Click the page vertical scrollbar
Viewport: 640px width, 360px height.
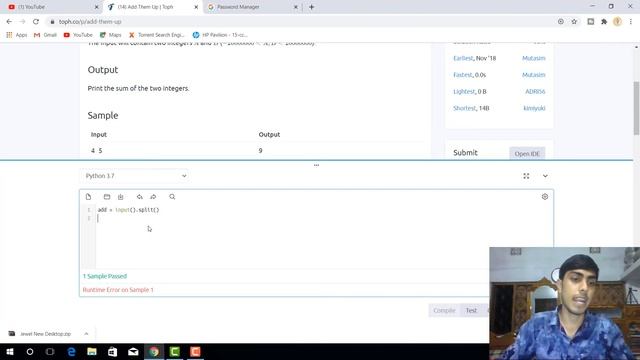click(636, 108)
